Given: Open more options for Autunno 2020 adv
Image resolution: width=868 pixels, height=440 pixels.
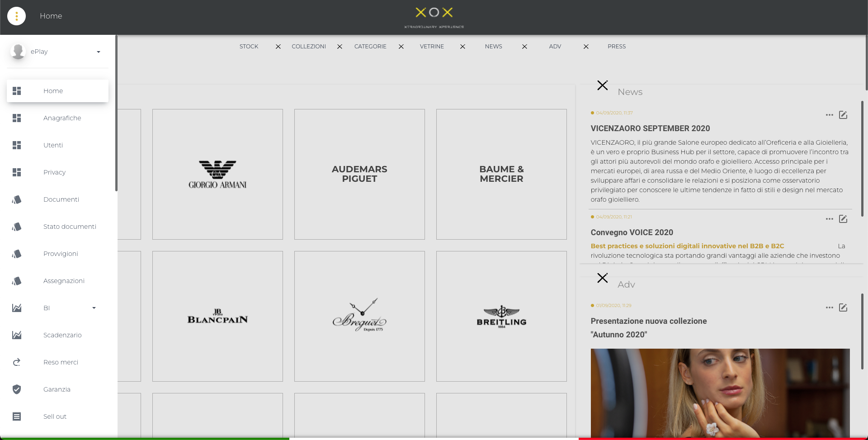Looking at the screenshot, I should 829,308.
